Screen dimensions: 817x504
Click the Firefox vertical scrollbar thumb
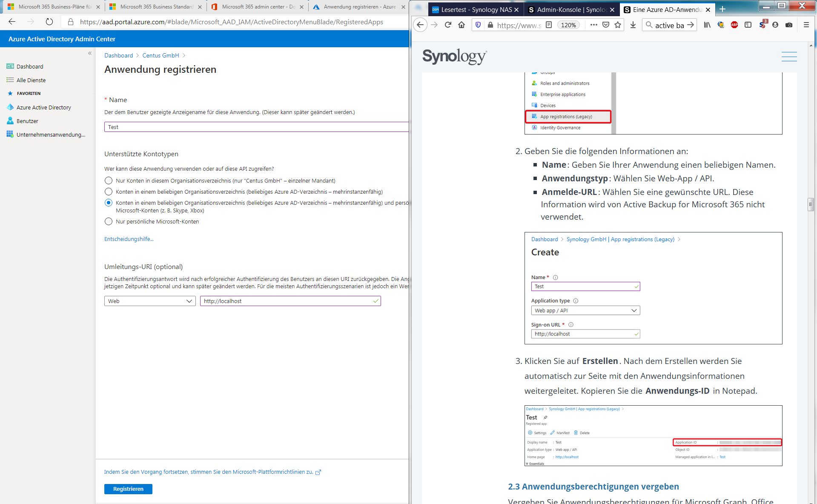pyautogui.click(x=810, y=204)
